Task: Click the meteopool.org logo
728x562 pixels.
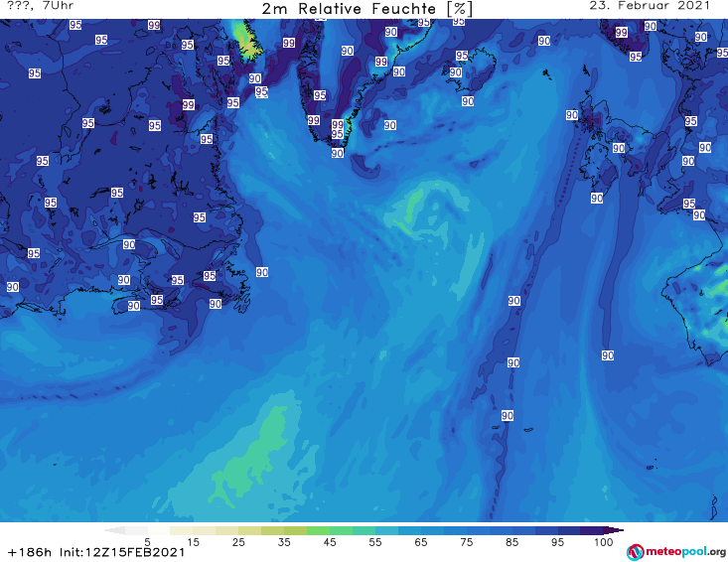Action: pos(676,552)
